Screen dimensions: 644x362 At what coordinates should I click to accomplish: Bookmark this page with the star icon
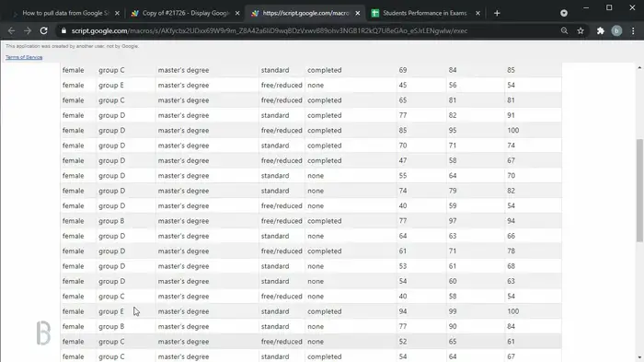pos(581,30)
